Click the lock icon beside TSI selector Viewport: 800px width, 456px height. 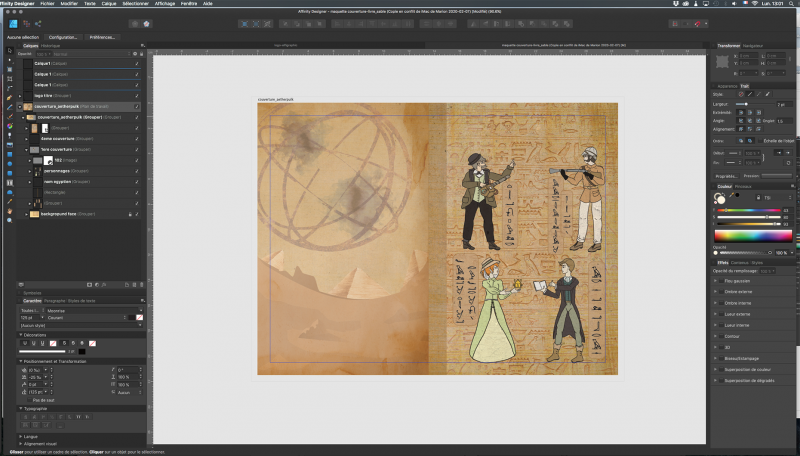pyautogui.click(x=758, y=197)
